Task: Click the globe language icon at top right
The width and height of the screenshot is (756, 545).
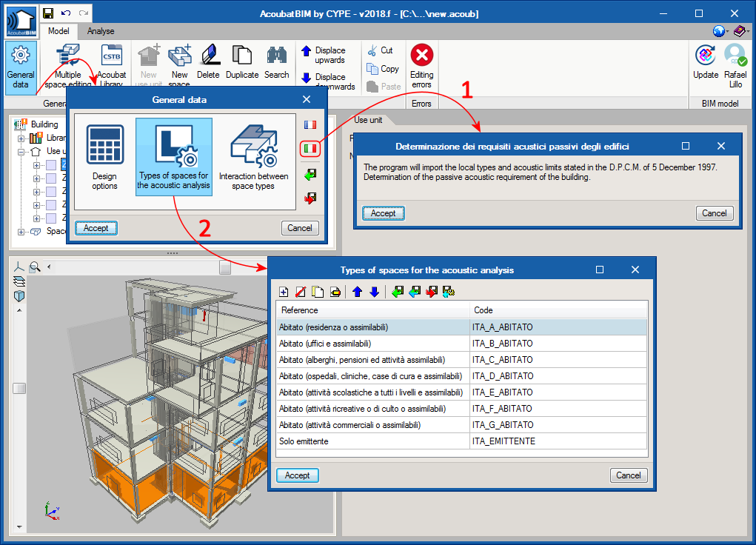Action: click(x=719, y=31)
